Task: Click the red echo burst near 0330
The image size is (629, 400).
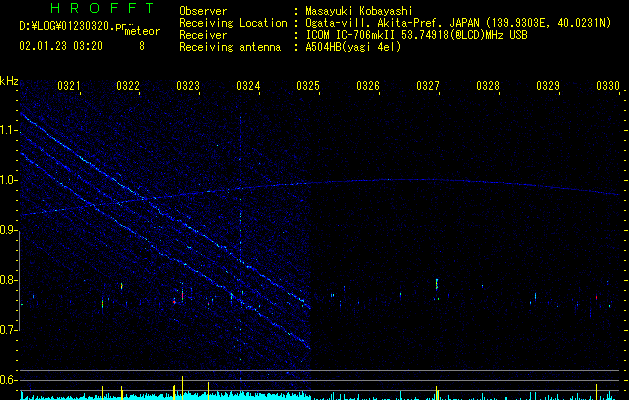Action: coord(597,297)
